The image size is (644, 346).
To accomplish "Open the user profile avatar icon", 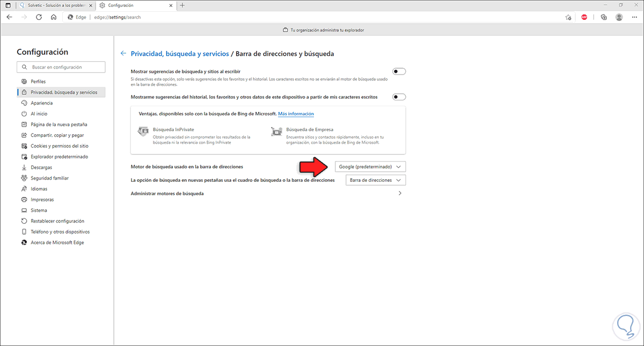I will point(619,17).
